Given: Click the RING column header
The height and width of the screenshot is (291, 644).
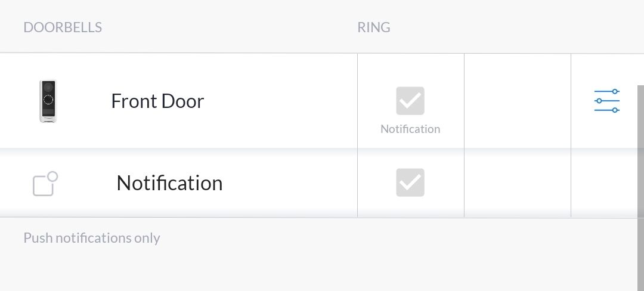Looking at the screenshot, I should click(374, 27).
